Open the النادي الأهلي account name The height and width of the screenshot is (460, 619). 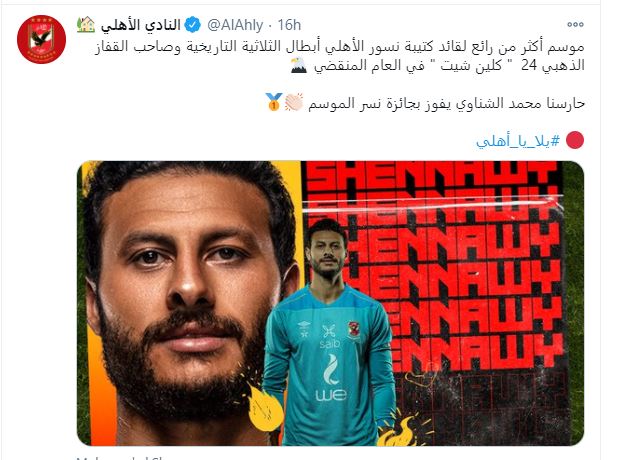(141, 25)
